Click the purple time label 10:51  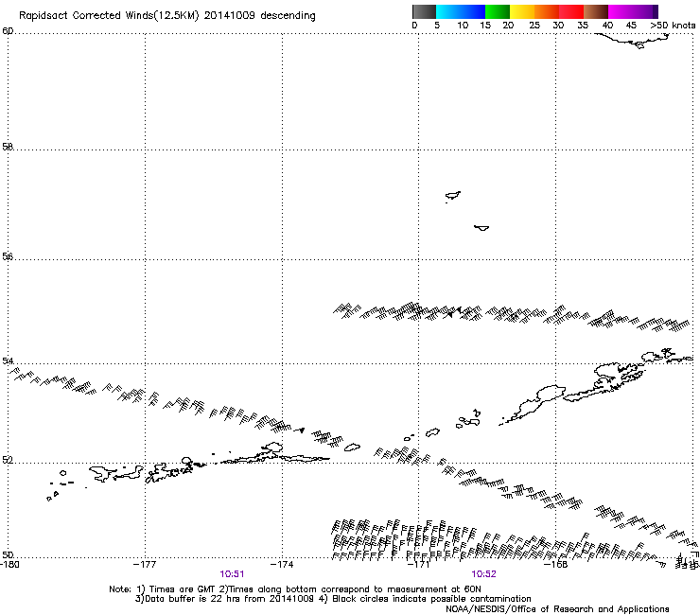232,574
